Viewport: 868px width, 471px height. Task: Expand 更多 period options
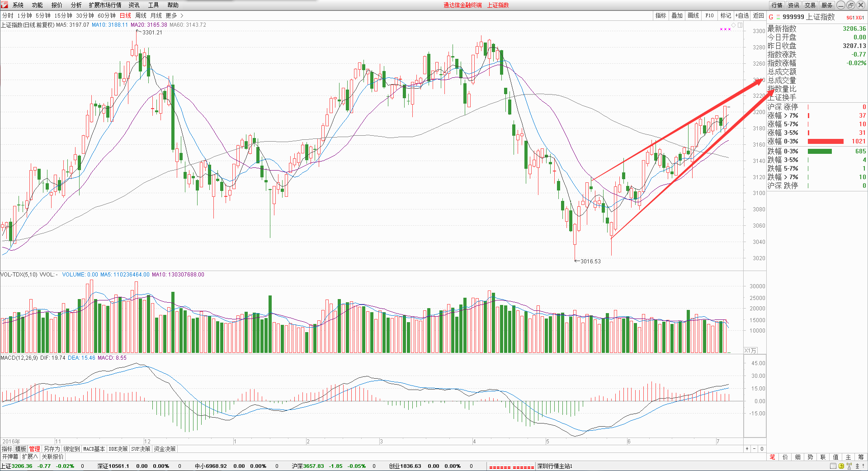click(x=175, y=15)
